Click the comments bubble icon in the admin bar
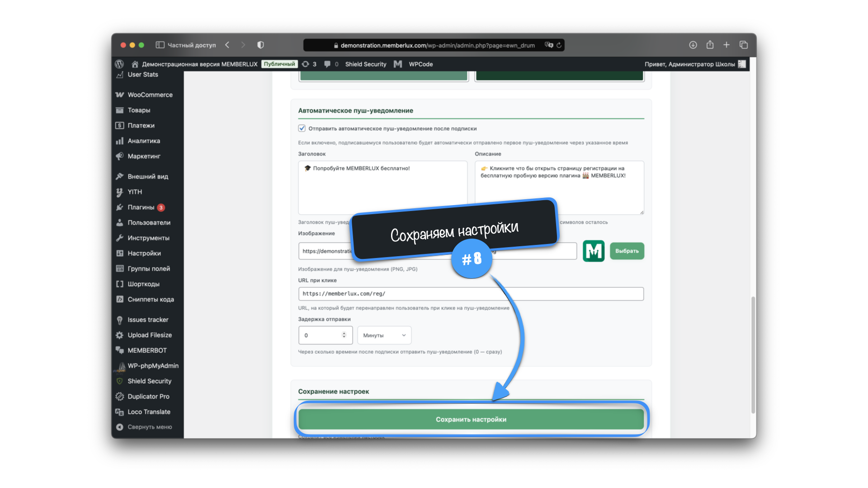This screenshot has width=868, height=488. (x=328, y=64)
